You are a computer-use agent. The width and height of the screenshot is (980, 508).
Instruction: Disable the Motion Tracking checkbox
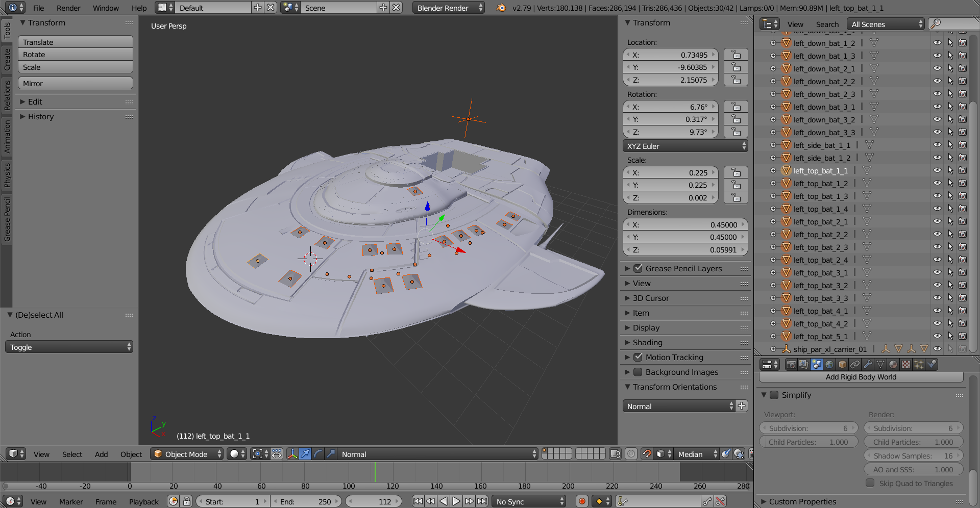(x=639, y=357)
